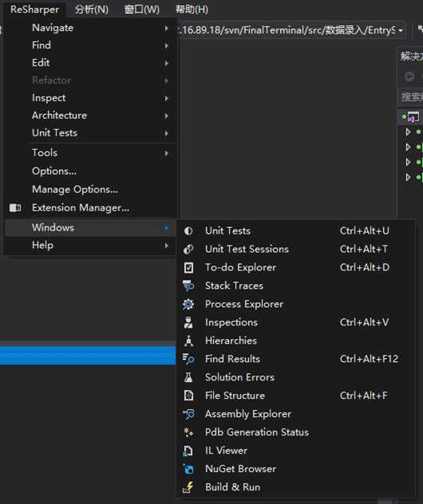Open the svn path dropdown arrow
The image size is (423, 504).
(x=401, y=30)
